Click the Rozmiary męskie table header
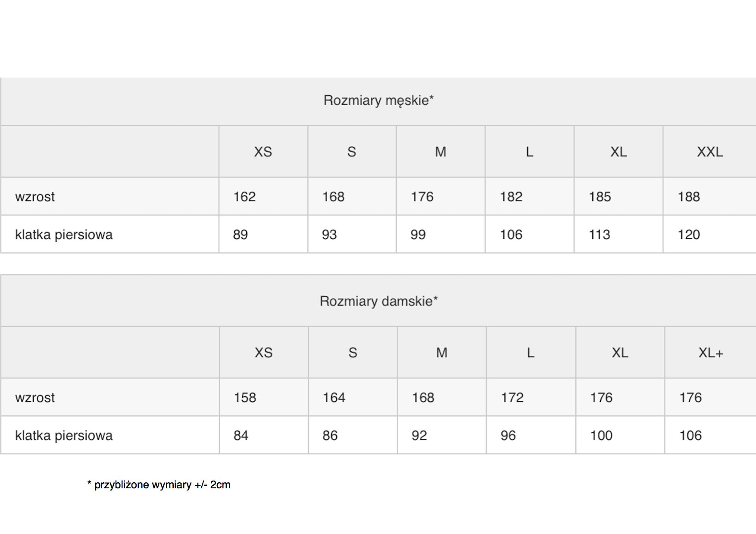This screenshot has height=534, width=756. click(x=378, y=100)
